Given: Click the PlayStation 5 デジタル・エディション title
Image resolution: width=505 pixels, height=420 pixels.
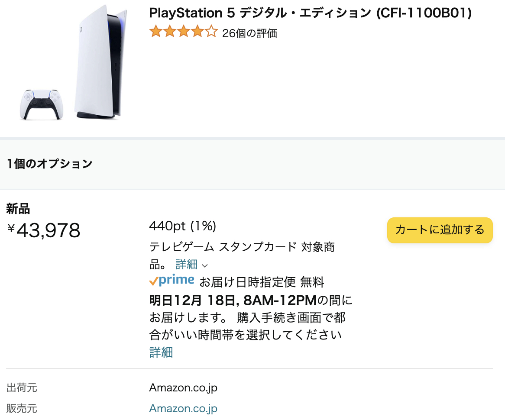Looking at the screenshot, I should pyautogui.click(x=310, y=13).
